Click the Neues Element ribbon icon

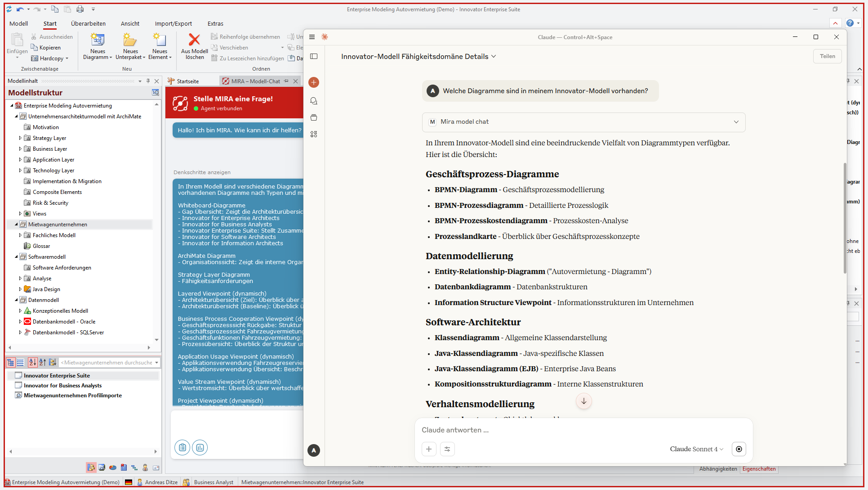click(160, 40)
